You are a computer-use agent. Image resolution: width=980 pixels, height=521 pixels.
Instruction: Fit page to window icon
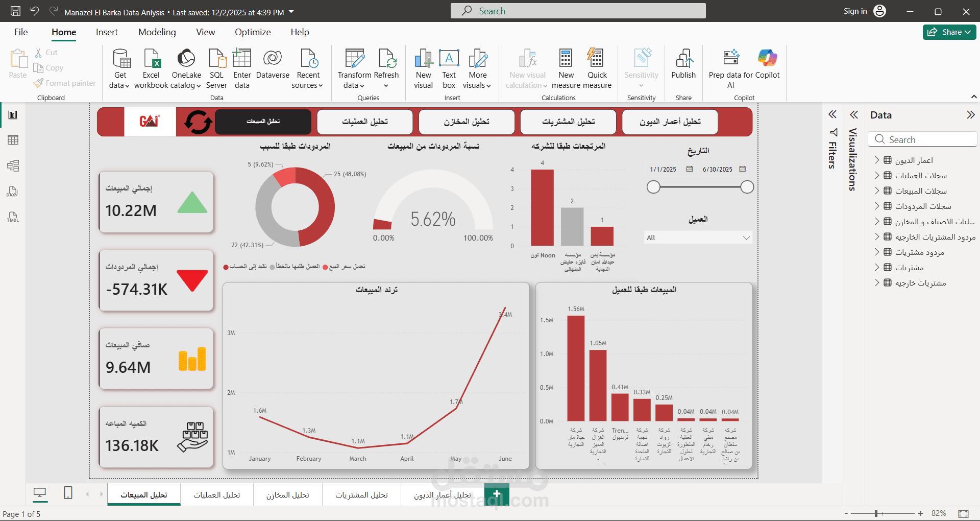pos(963,513)
